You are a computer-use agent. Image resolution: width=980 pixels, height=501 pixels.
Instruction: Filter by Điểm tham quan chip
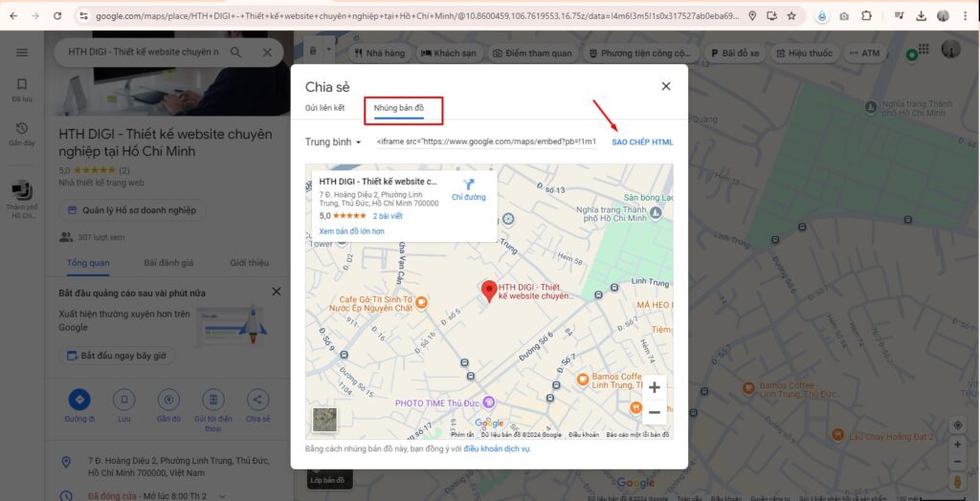[532, 54]
